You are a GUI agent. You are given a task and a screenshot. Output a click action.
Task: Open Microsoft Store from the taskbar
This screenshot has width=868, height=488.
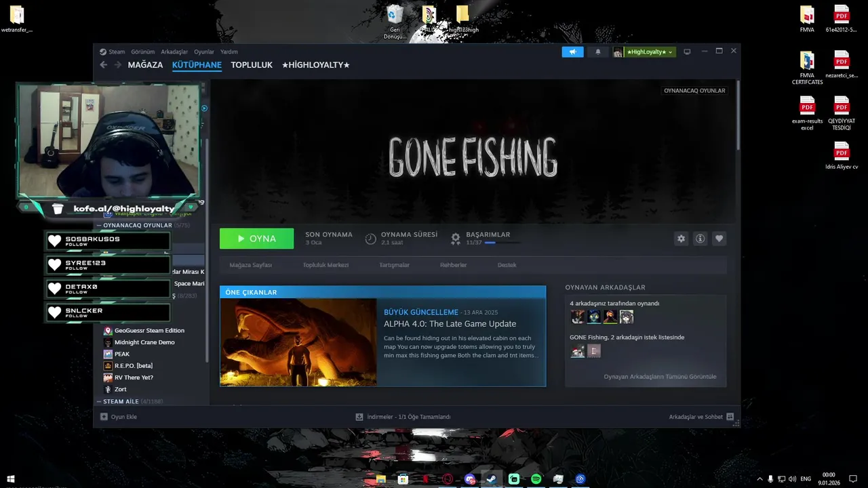[x=403, y=479]
